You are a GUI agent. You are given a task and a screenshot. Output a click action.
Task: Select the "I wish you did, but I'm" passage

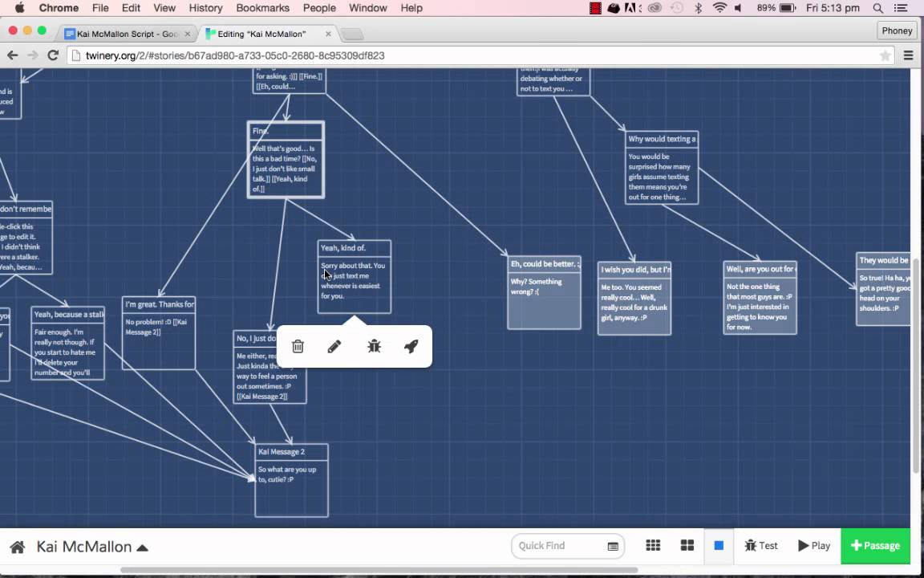(x=634, y=299)
